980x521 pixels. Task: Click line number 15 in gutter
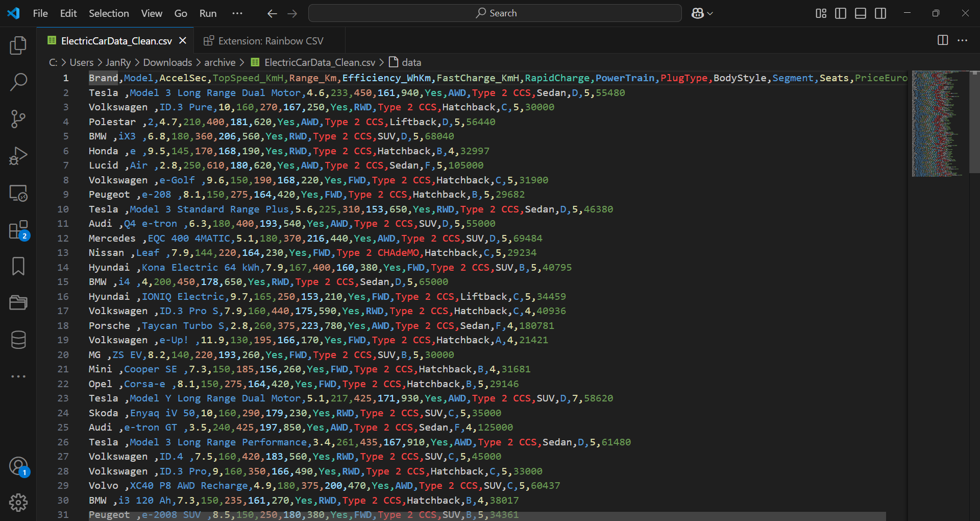[x=63, y=282]
